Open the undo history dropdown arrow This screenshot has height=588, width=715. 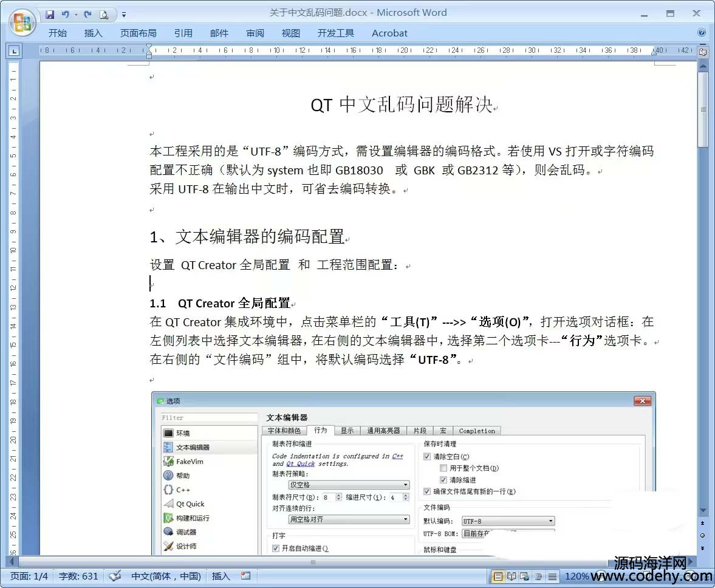[76, 15]
